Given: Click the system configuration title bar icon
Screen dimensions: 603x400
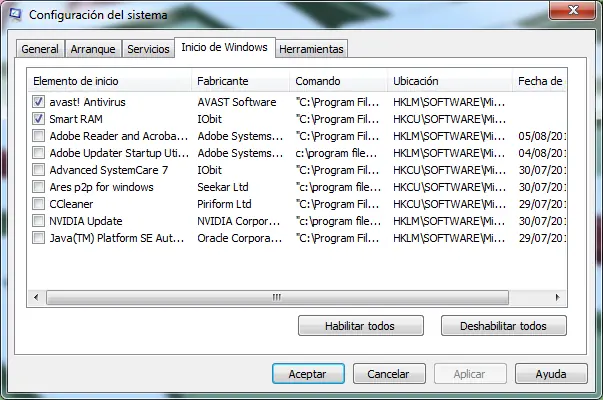Looking at the screenshot, I should [15, 15].
